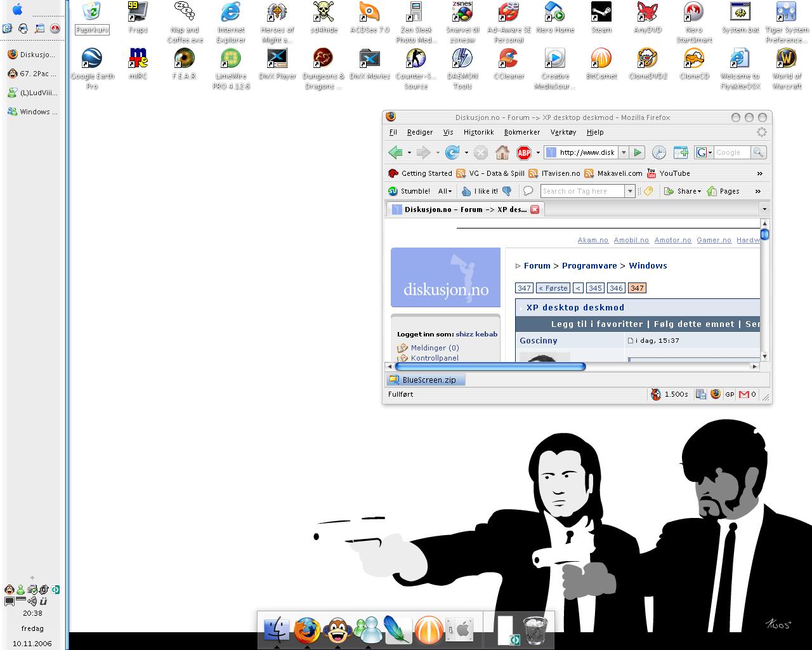
Task: Open the DAEMON Tools shortcut
Action: point(462,69)
